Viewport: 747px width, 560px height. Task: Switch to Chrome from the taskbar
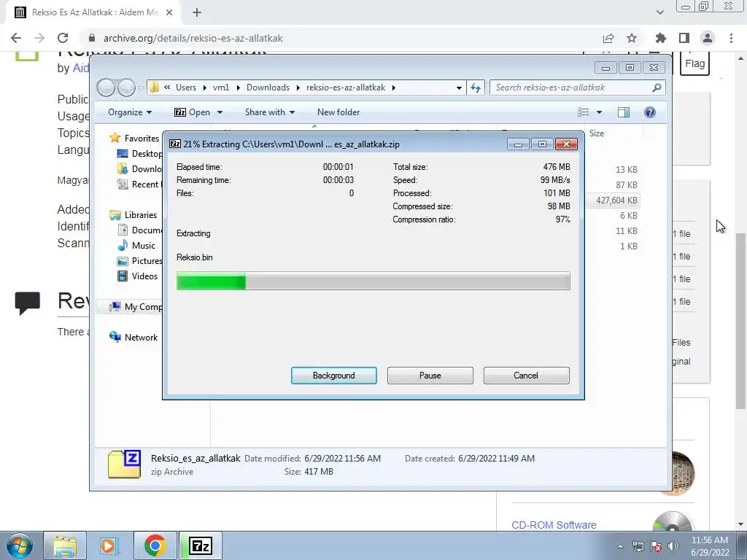pyautogui.click(x=155, y=545)
